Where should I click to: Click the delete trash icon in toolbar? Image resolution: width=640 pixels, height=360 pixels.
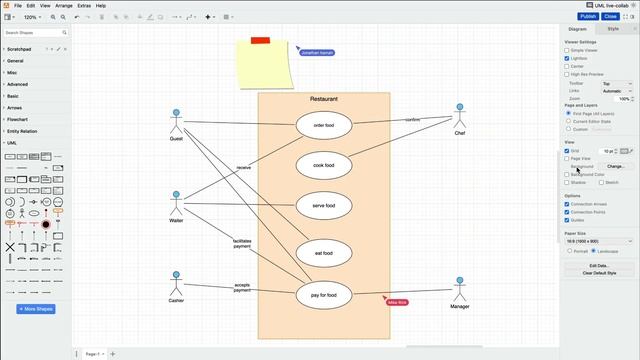tap(102, 17)
